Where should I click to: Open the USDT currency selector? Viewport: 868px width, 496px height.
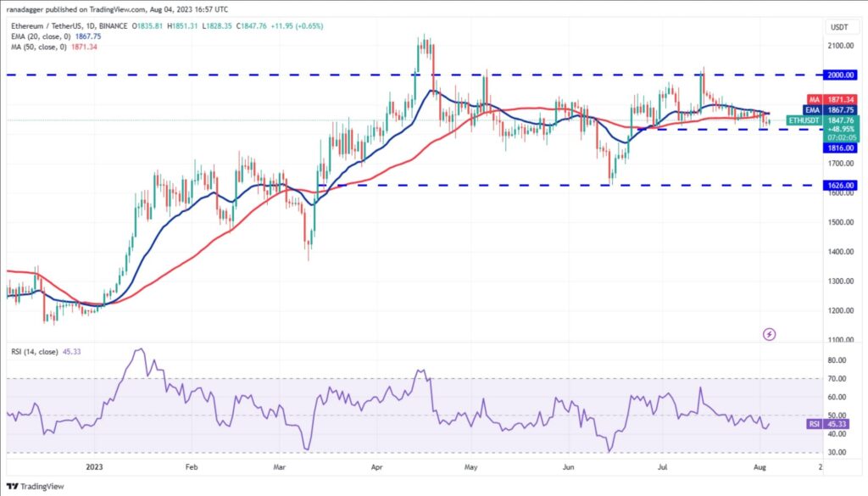839,27
